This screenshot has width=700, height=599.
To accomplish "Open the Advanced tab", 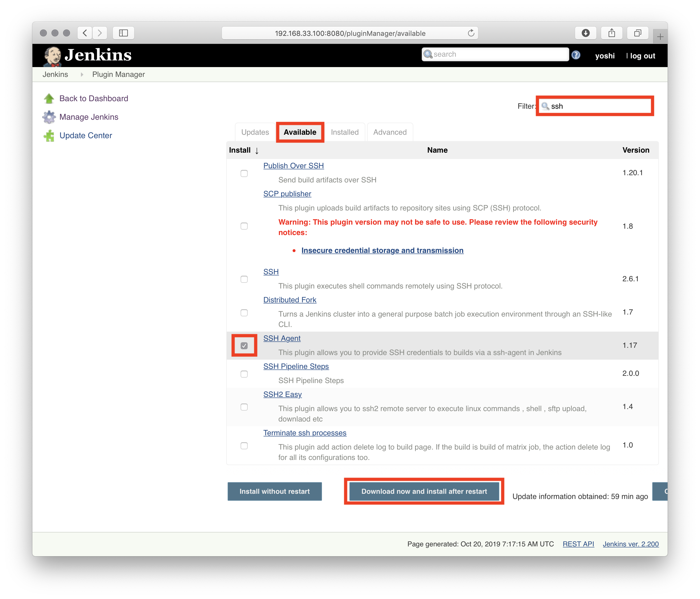I will coord(390,132).
